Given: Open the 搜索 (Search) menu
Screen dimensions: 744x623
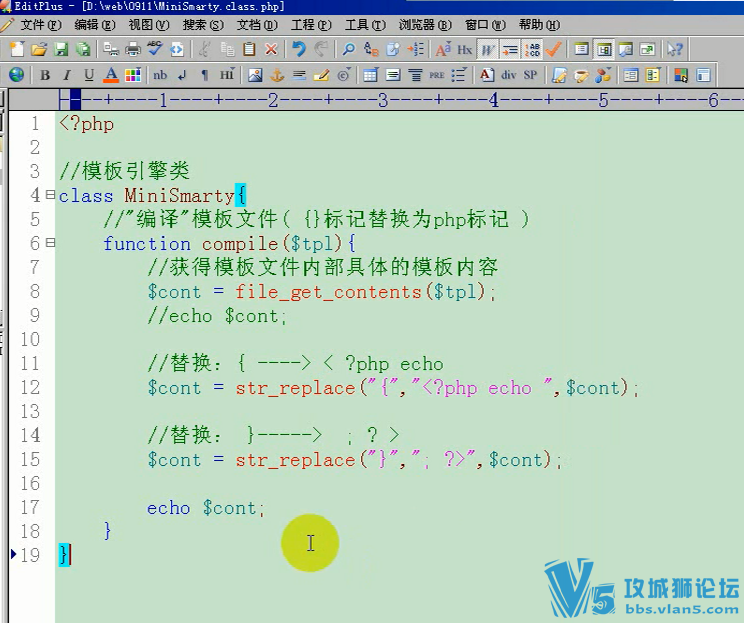Looking at the screenshot, I should pos(203,24).
